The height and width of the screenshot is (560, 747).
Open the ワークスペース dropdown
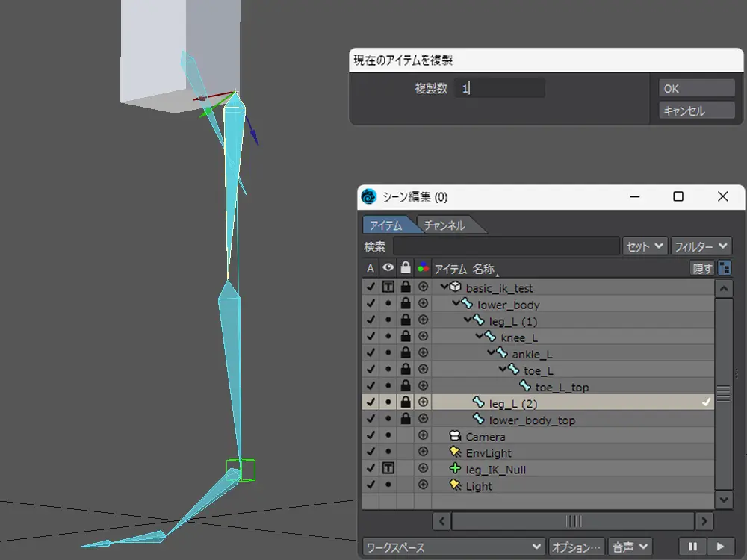tap(453, 547)
